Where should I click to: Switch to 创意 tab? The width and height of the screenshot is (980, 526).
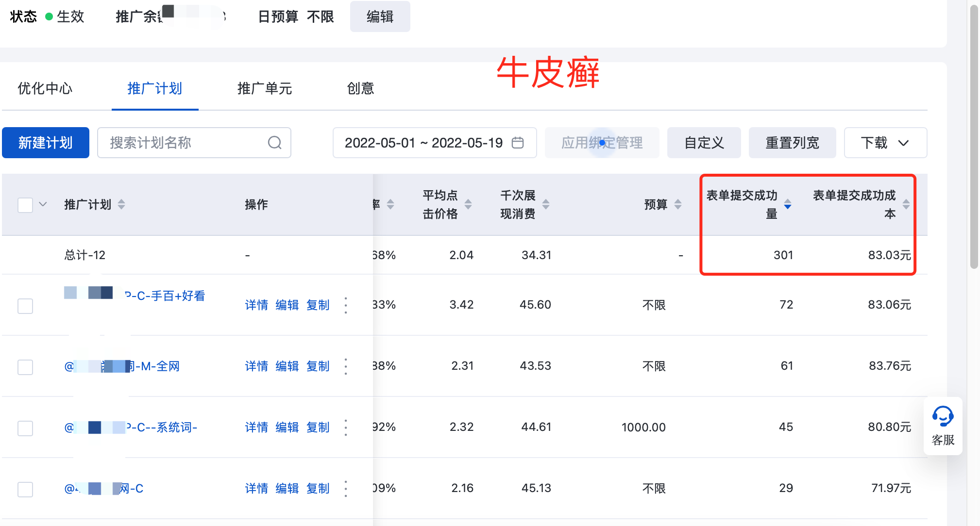(360, 88)
